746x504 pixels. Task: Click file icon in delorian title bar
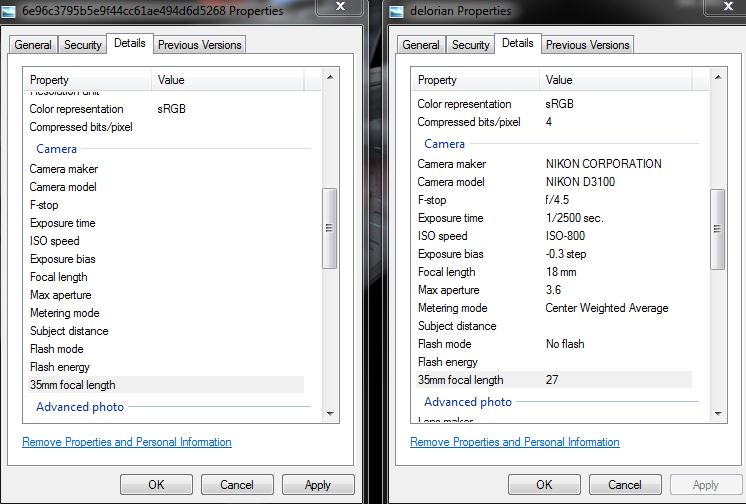point(396,11)
